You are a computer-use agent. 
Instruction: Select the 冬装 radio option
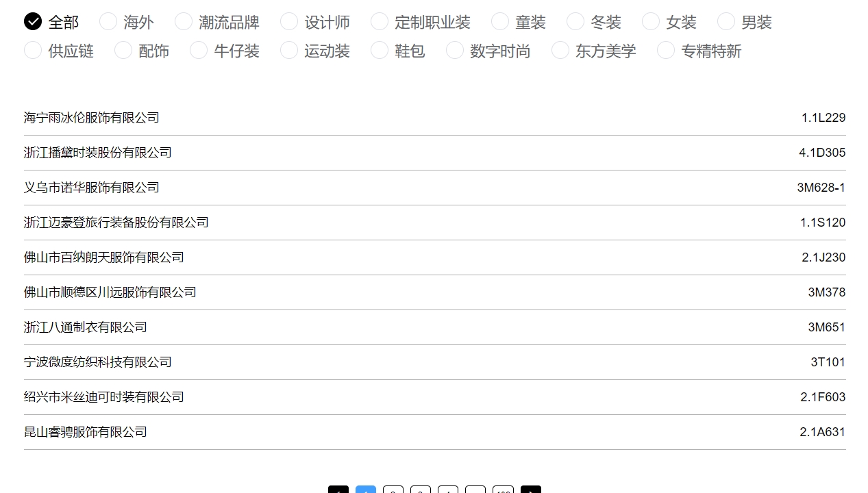tap(594, 22)
